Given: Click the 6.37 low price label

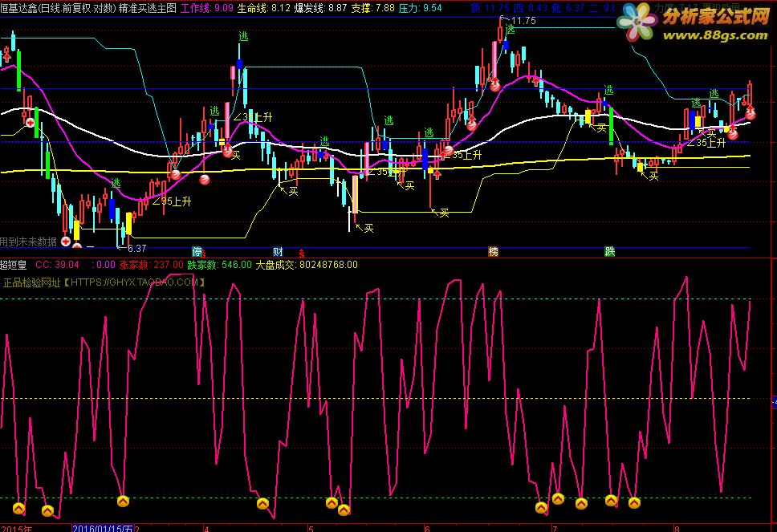Looking at the screenshot, I should click(136, 248).
